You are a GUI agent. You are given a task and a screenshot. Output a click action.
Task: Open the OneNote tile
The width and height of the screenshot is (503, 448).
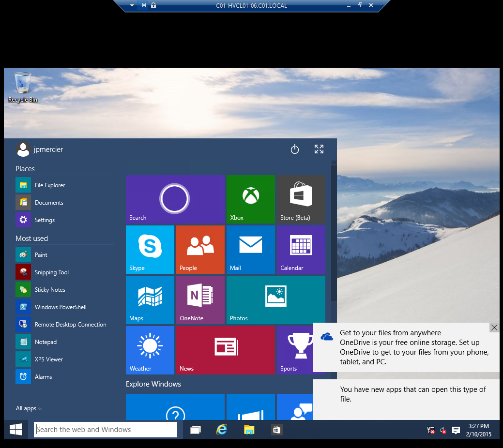pyautogui.click(x=200, y=300)
